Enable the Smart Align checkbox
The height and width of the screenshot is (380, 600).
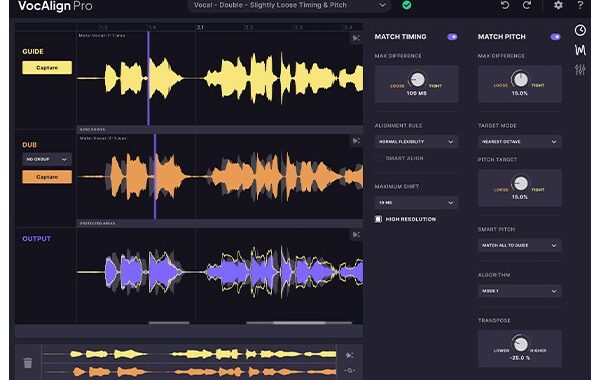click(378, 158)
